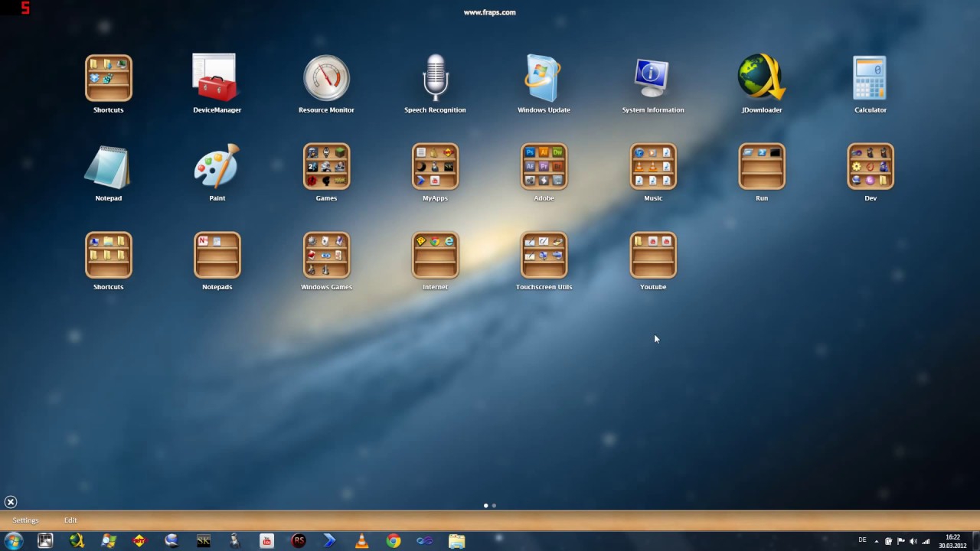Open the Edit menu
This screenshot has width=980, height=551.
pos(70,520)
